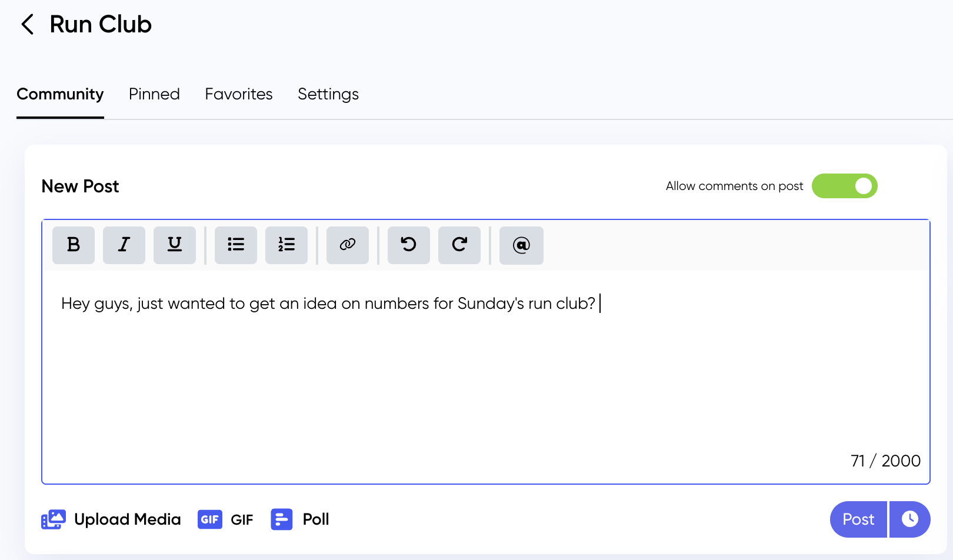Disable Allow comments on post toggle
Screen dimensions: 953x560
click(x=845, y=186)
